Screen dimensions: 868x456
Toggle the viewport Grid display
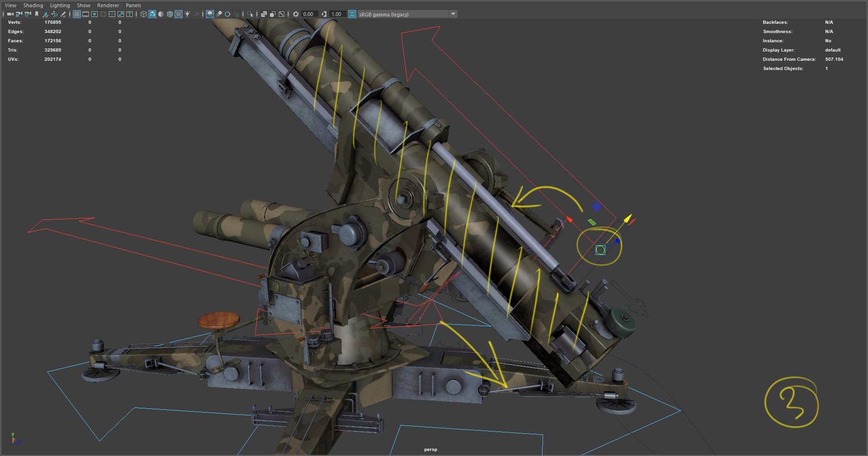click(77, 14)
